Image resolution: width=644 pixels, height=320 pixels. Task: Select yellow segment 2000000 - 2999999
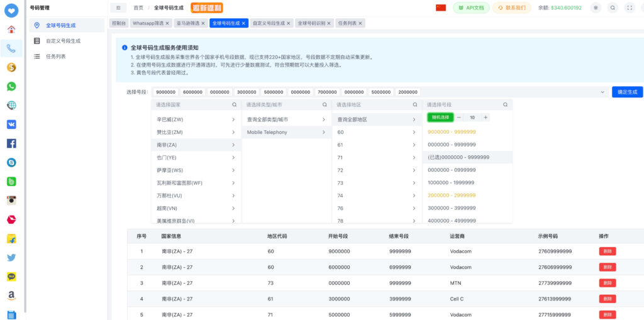tap(467, 196)
